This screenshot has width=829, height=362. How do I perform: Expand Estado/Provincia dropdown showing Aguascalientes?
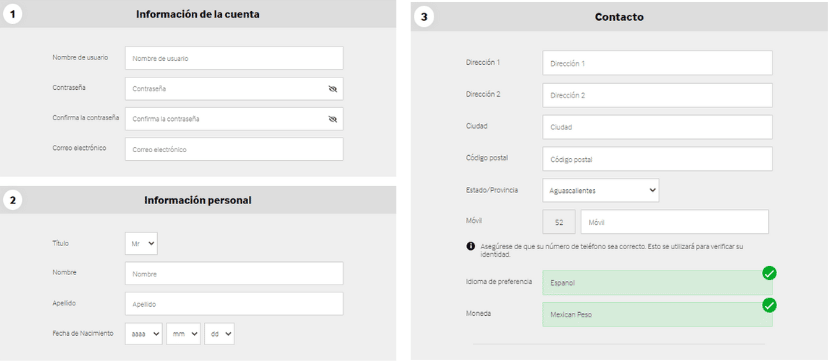point(601,190)
